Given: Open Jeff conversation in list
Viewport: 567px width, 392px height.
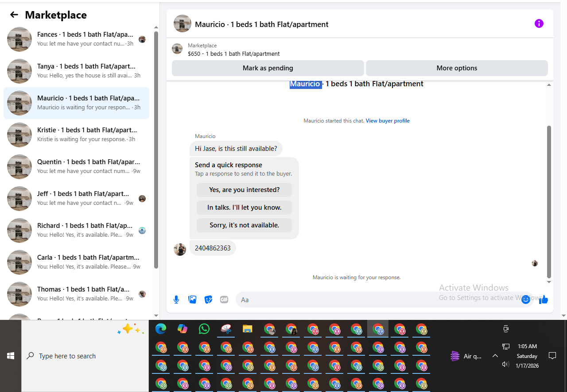Looking at the screenshot, I should point(76,199).
